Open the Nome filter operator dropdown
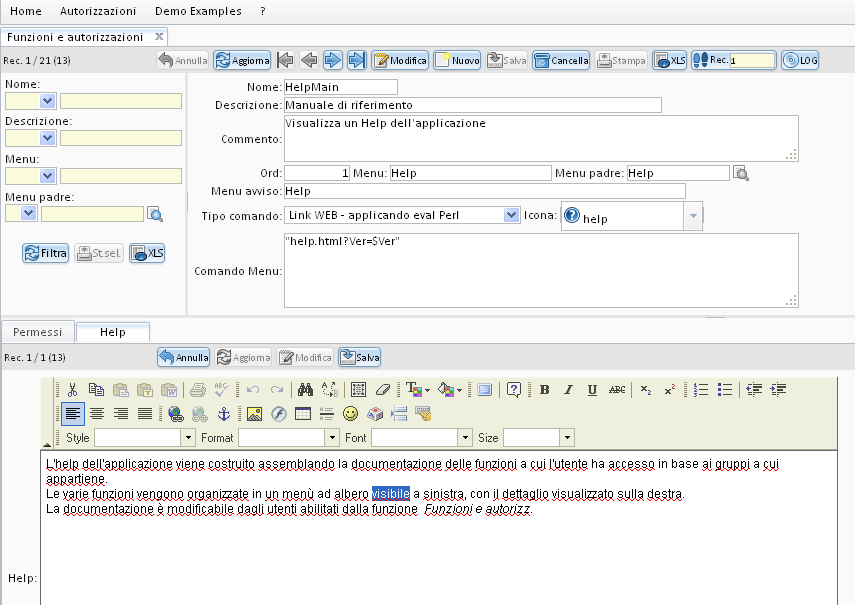The height and width of the screenshot is (605, 855). point(47,101)
